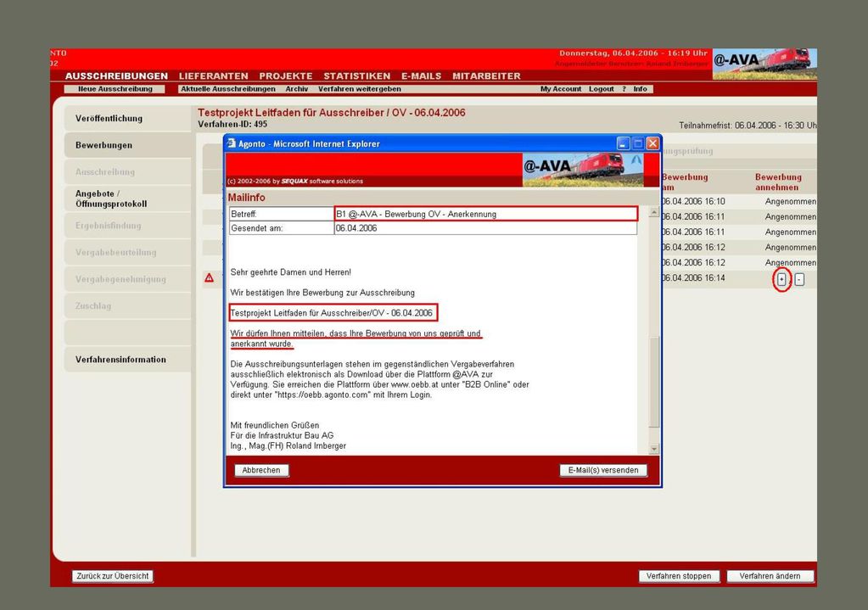The height and width of the screenshot is (610, 868).
Task: Click Zurück zur Übersicht button
Action: [x=112, y=576]
